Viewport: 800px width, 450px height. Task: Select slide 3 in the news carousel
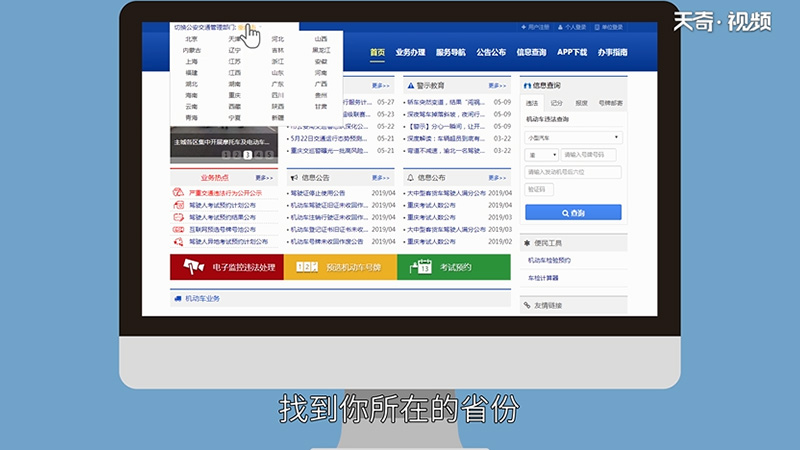247,155
